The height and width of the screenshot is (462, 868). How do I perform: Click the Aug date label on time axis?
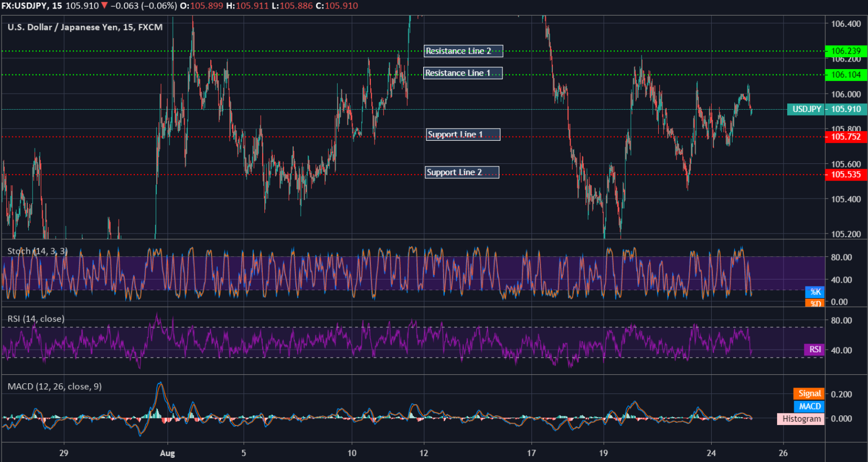click(x=167, y=453)
